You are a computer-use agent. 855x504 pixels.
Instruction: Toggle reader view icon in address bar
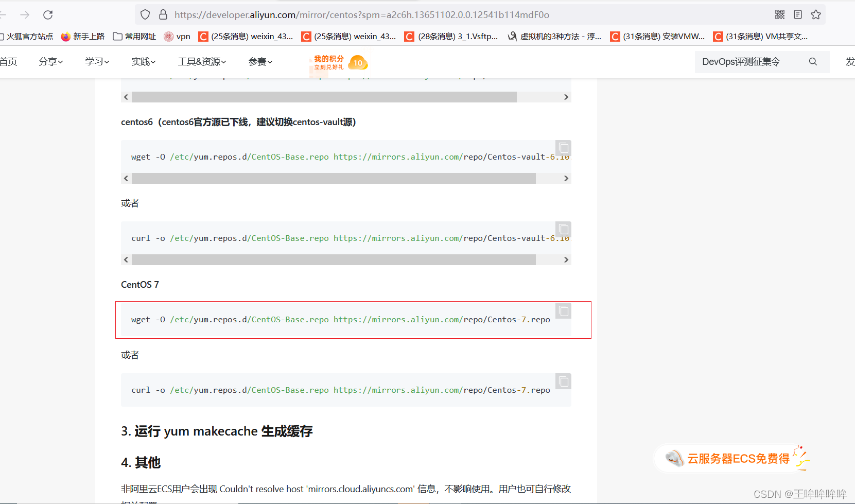click(x=798, y=15)
